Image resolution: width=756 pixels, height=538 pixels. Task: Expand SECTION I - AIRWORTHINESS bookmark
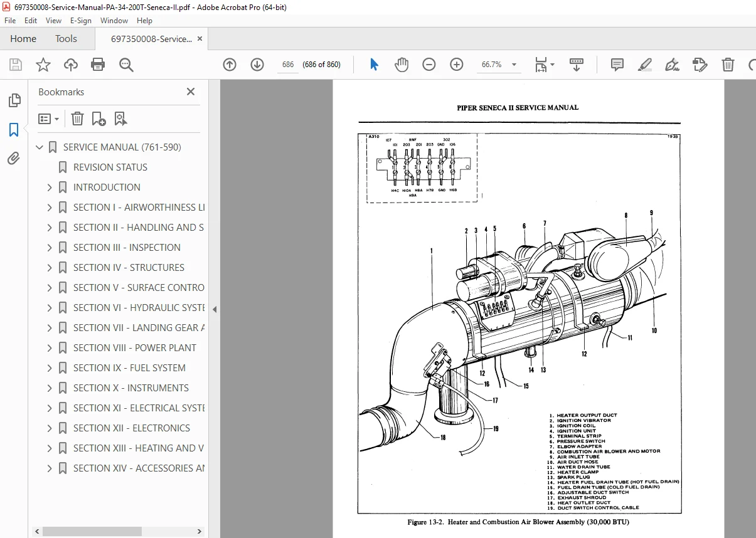point(50,208)
